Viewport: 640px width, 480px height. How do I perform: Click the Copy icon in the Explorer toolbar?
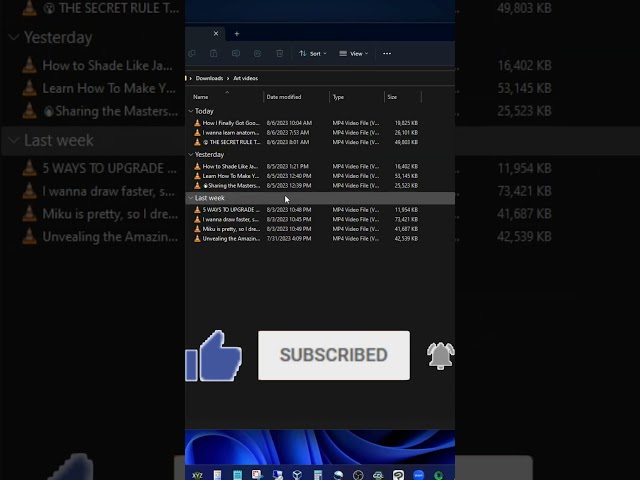click(x=191, y=53)
